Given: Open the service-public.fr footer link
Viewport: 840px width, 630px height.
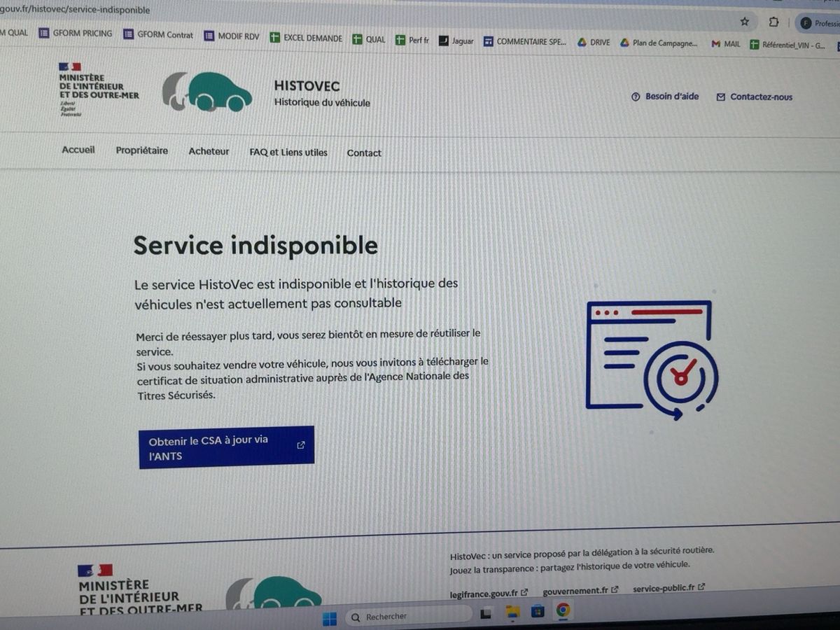Looking at the screenshot, I should pyautogui.click(x=668, y=588).
